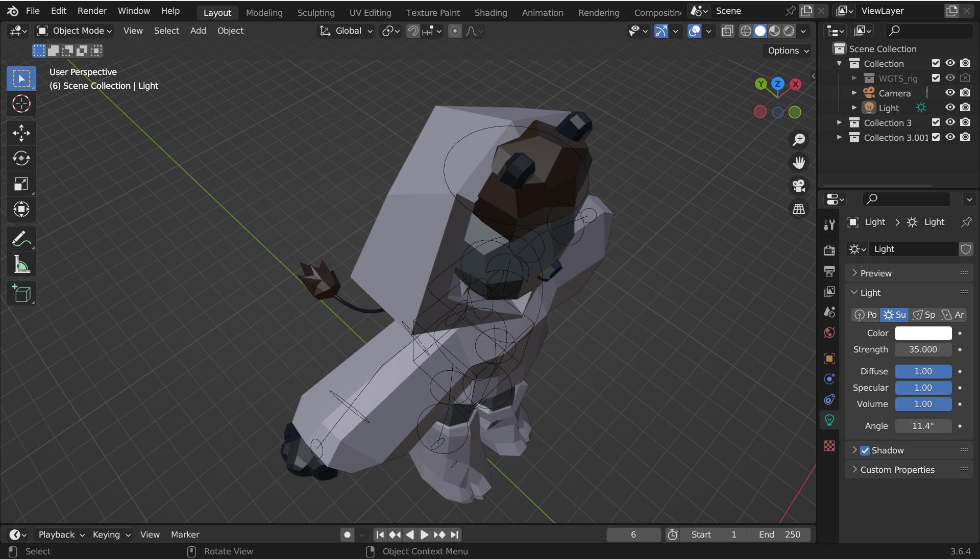
Task: Hide the Light object in viewport
Action: click(x=950, y=108)
